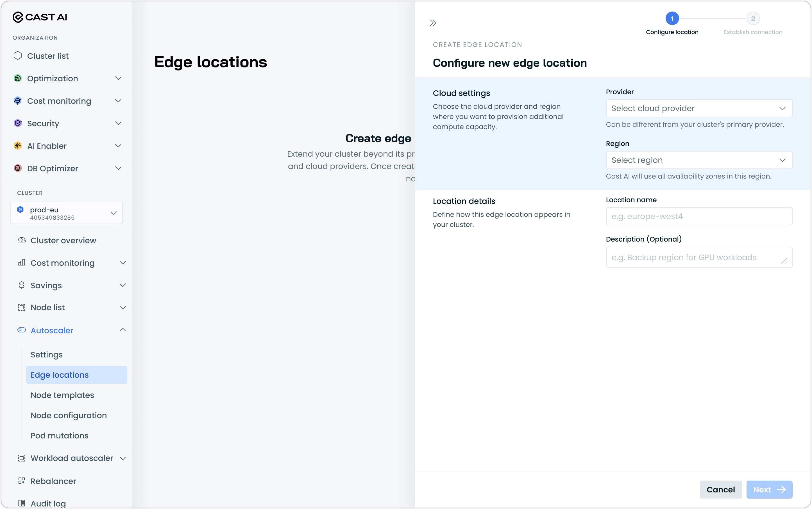Screen dimensions: 812x509
Task: Click the AI Enabler yellow icon
Action: coord(18,146)
